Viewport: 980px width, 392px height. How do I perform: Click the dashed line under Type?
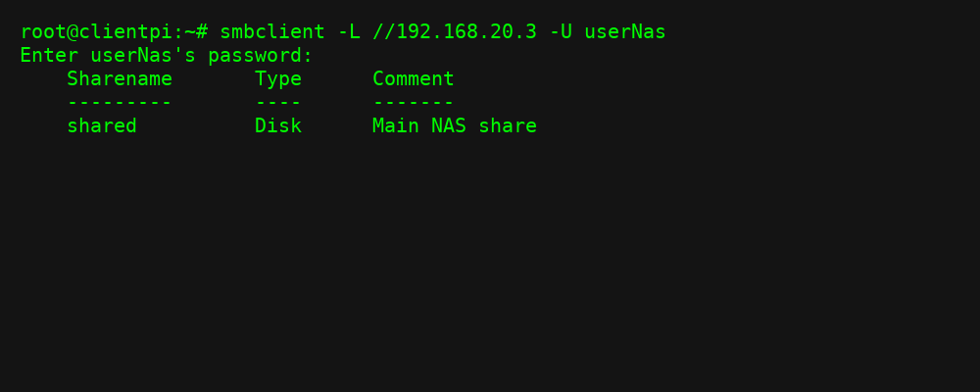tap(278, 102)
